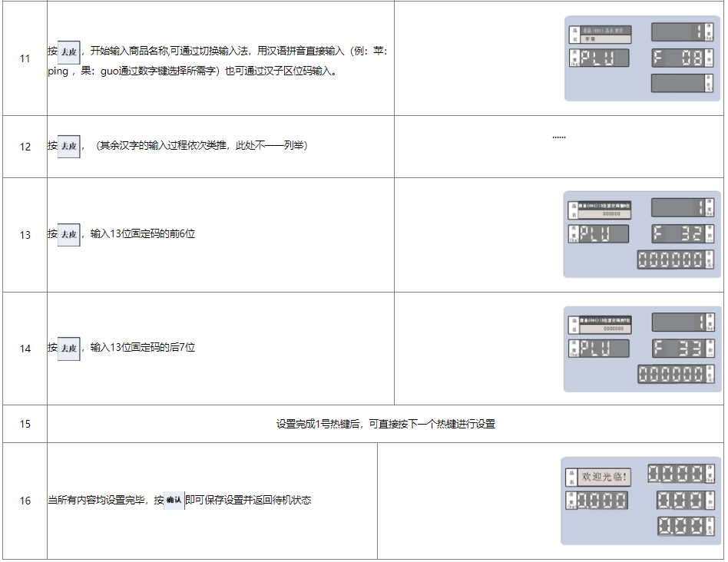Click the 去皮 key icon in step 11
The image size is (728, 562).
coord(69,51)
